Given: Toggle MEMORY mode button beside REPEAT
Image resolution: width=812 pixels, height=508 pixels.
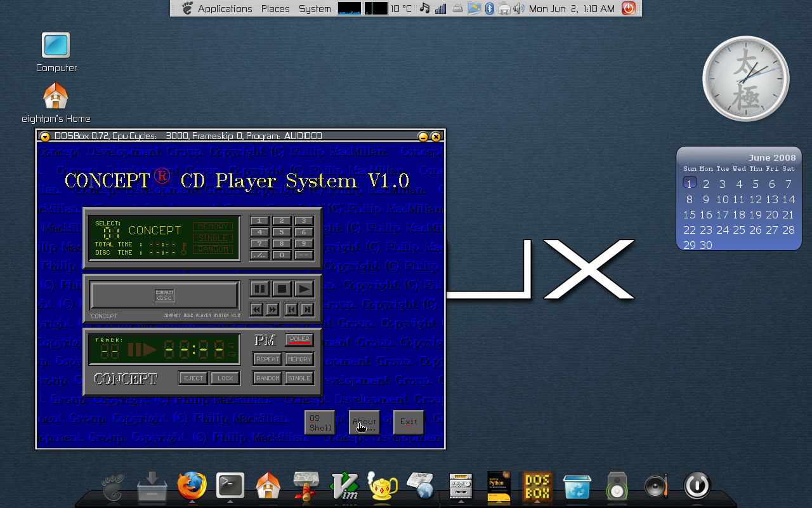Looking at the screenshot, I should point(299,359).
